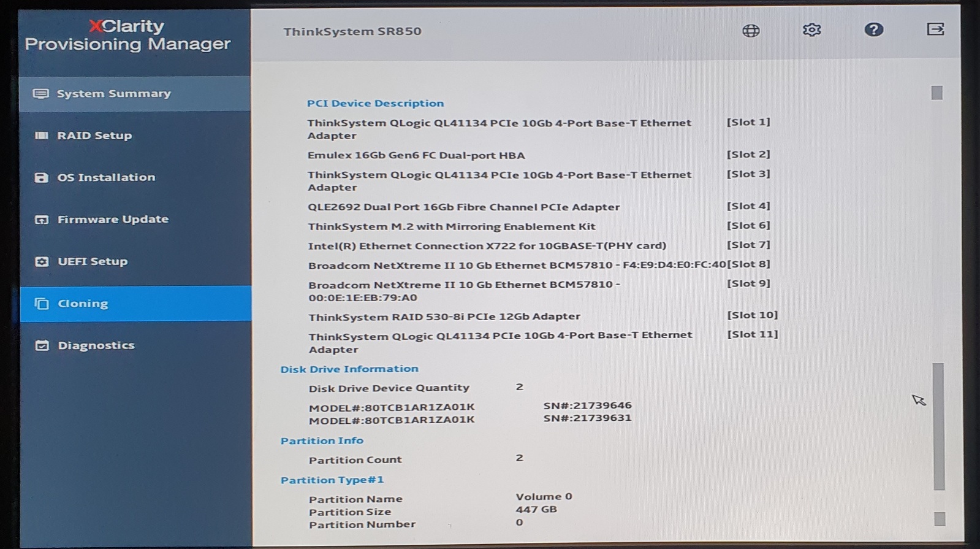
Task: Click ThinkSystem M.2 with Mirroring Enablement Kit
Action: pyautogui.click(x=452, y=226)
